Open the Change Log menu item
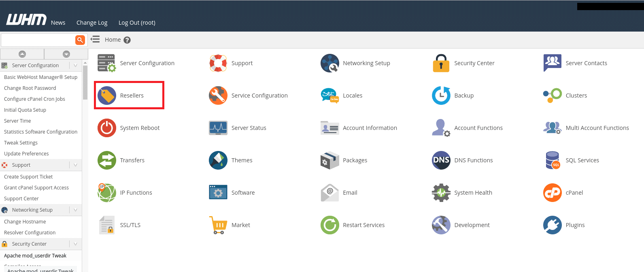This screenshot has height=272, width=644. pyautogui.click(x=92, y=23)
